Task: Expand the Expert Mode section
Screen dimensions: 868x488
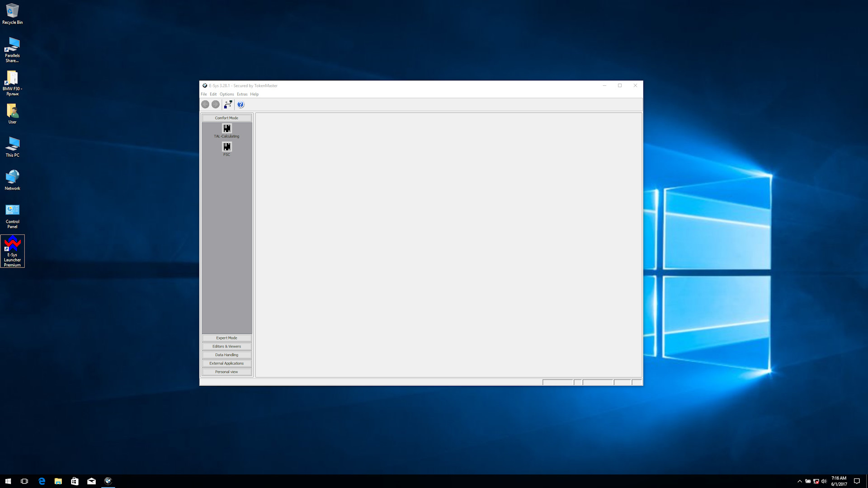Action: click(x=226, y=338)
